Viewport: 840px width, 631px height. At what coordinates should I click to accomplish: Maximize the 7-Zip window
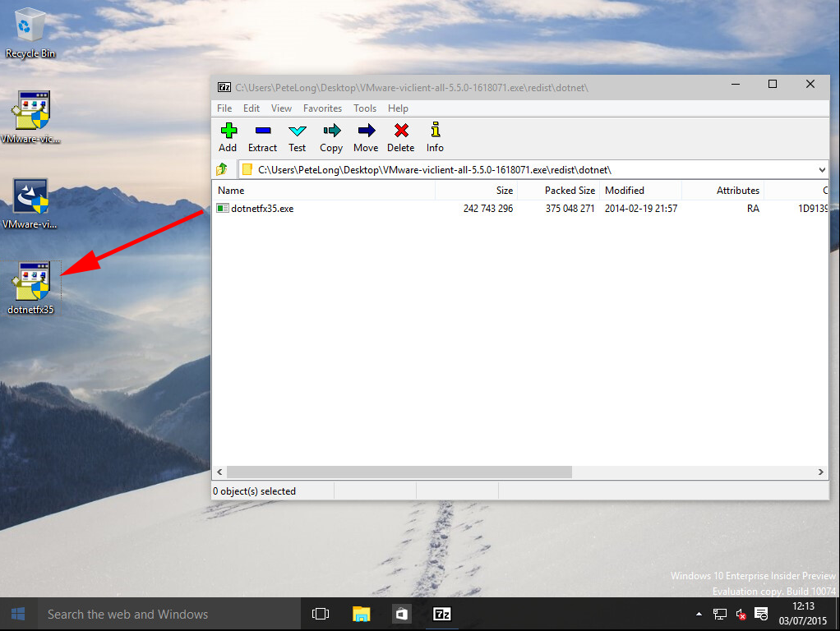(x=773, y=84)
